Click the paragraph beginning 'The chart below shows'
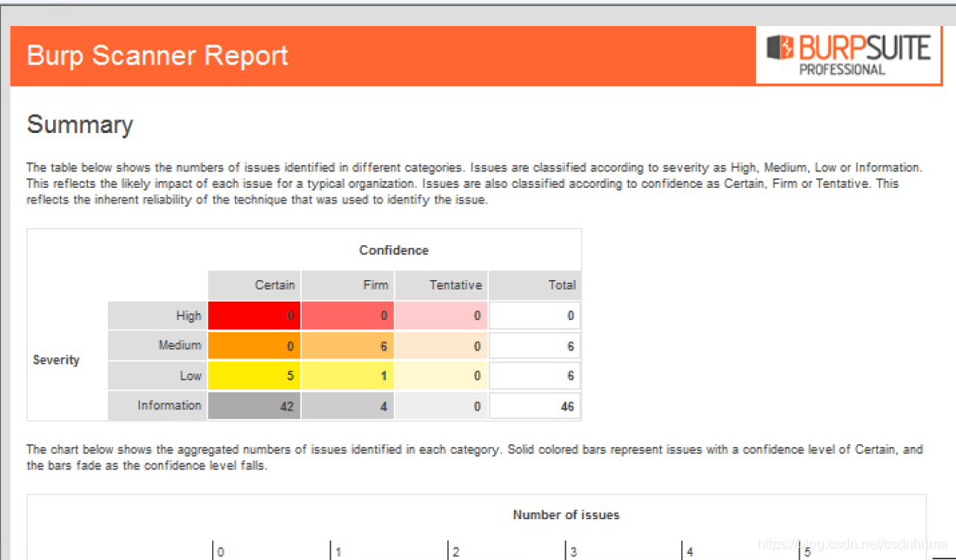This screenshot has height=560, width=956. tap(474, 457)
